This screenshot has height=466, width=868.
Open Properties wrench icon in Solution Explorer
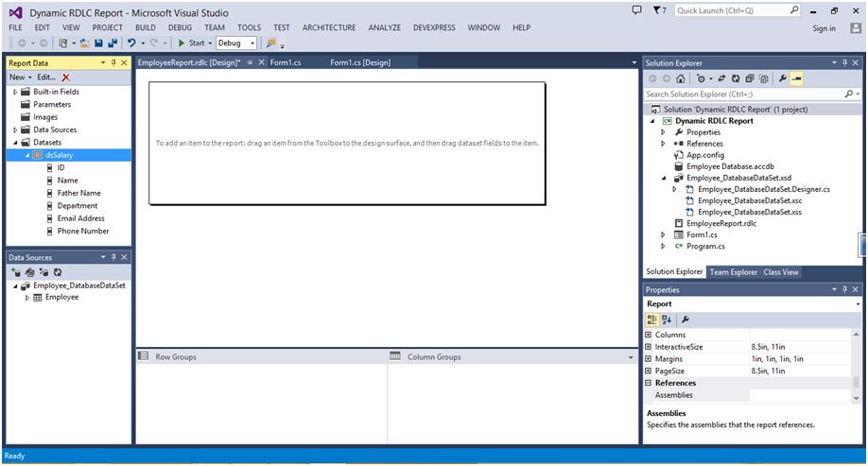tap(782, 78)
